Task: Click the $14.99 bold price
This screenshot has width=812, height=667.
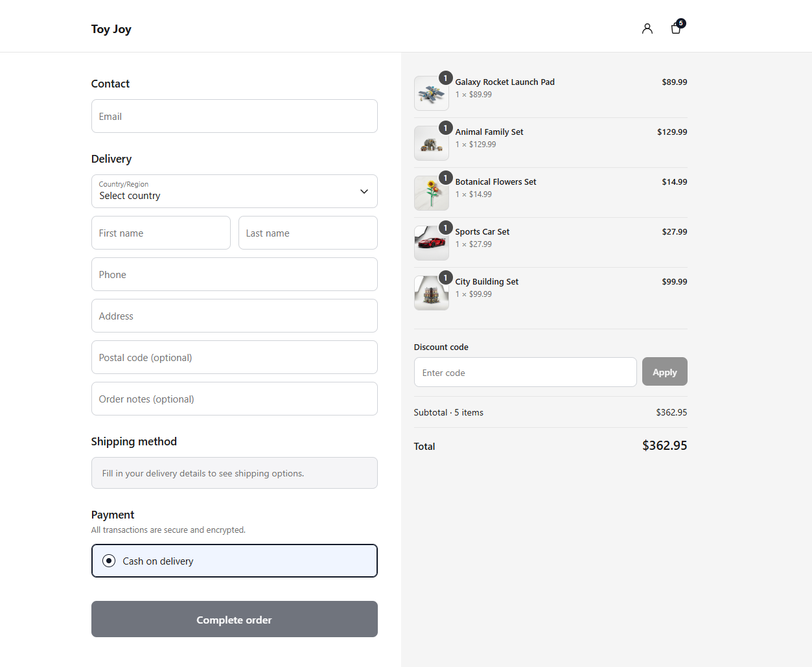Action: 674,181
